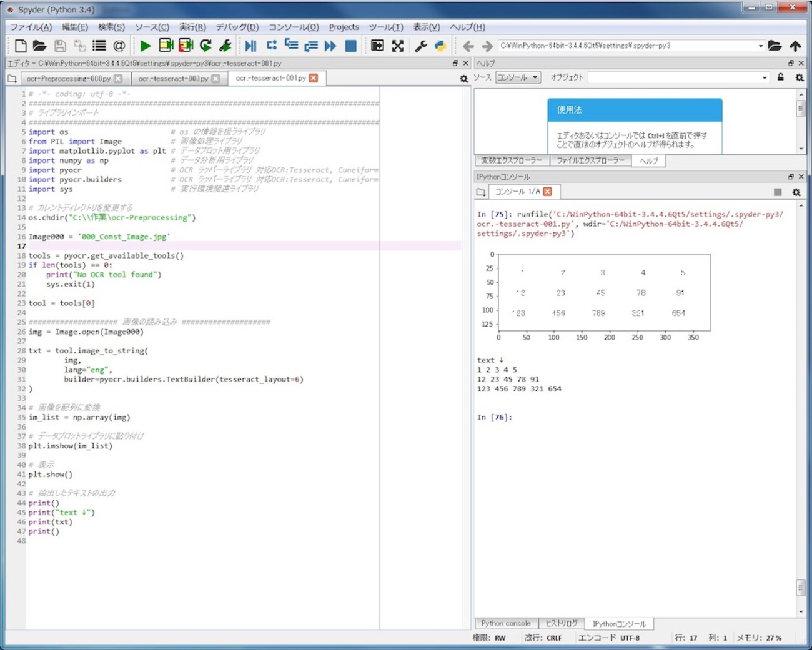This screenshot has height=650, width=812.
Task: Open the 実行(R) menu
Action: click(192, 27)
